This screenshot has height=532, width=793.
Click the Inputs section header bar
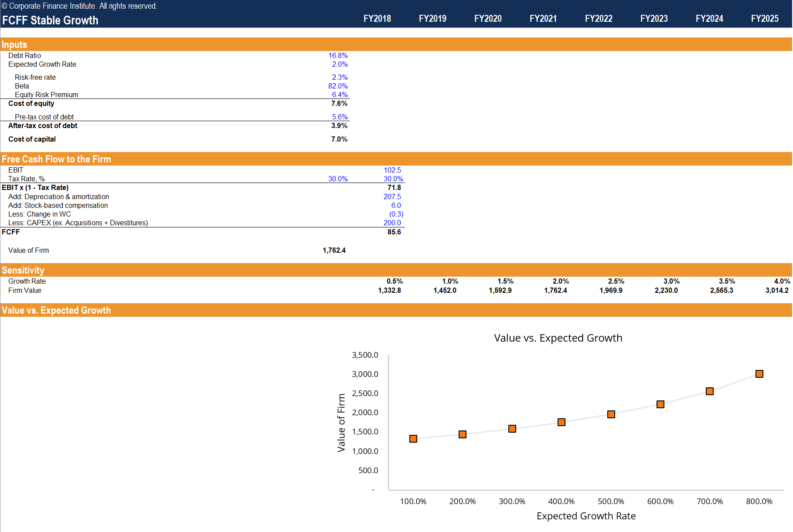14,44
